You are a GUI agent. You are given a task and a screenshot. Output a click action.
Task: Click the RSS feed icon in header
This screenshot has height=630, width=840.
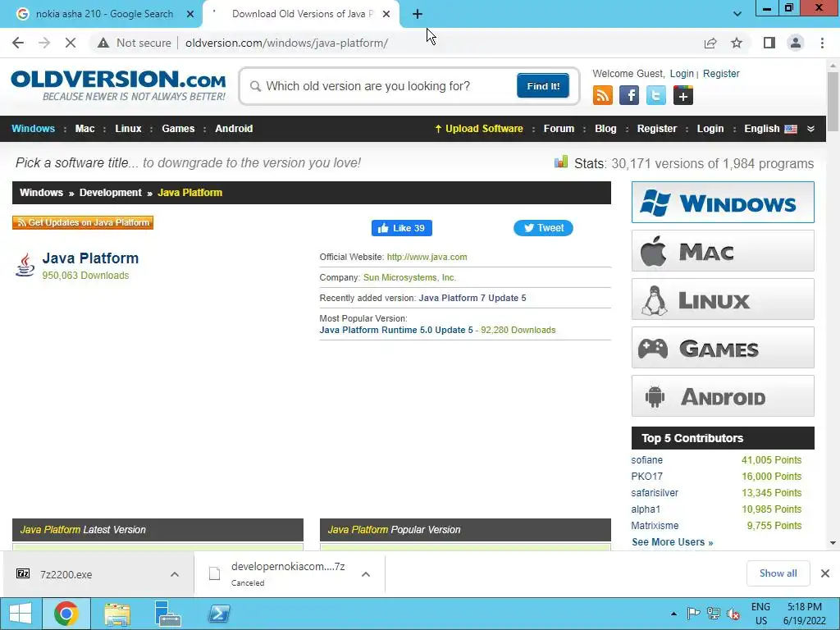point(603,95)
